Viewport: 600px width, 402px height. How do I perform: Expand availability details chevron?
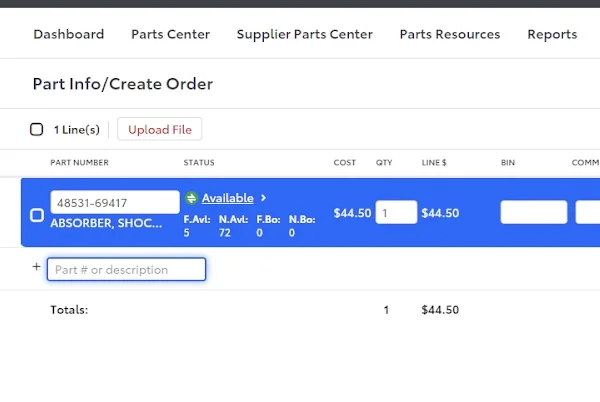[263, 198]
